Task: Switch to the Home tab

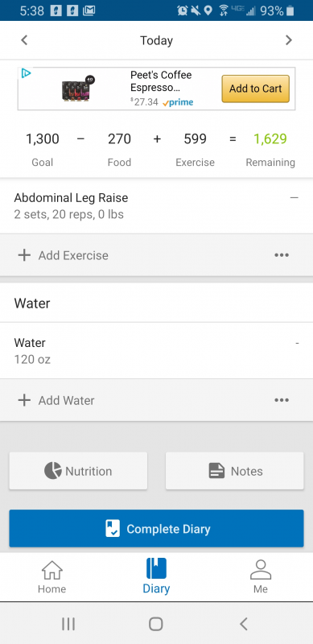Action: (x=51, y=576)
